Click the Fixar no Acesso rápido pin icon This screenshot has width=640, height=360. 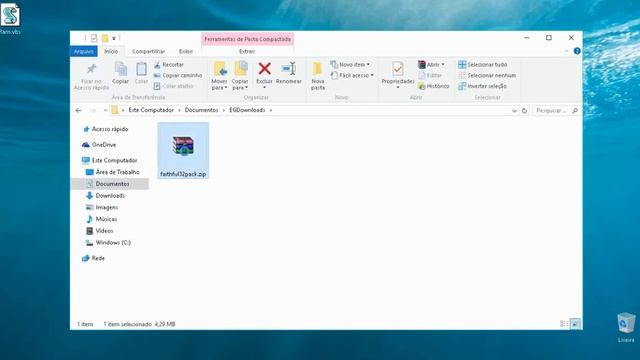tap(91, 69)
